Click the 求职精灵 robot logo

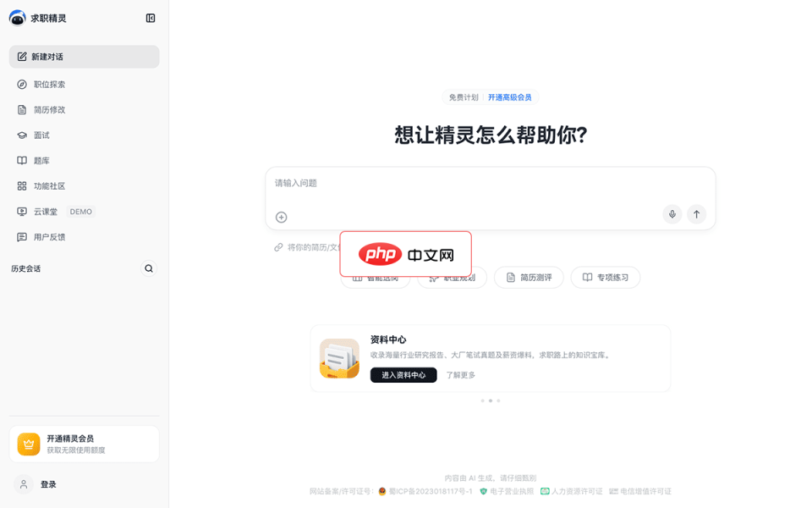pos(18,18)
